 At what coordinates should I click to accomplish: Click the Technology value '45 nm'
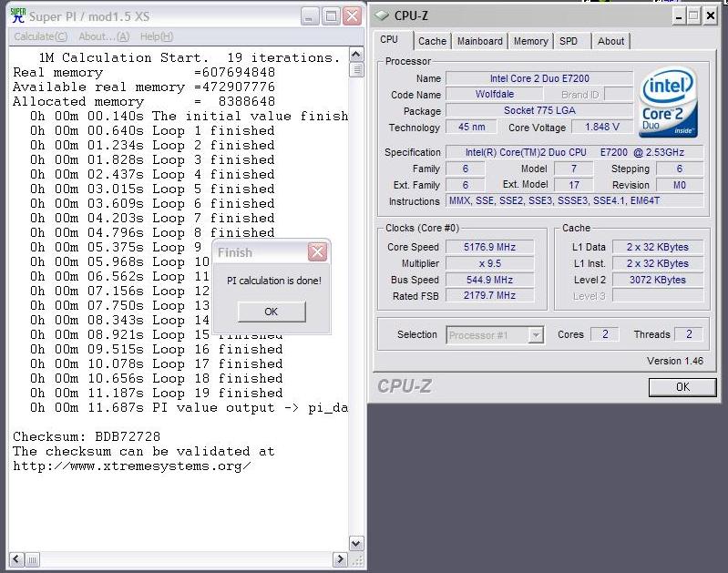pyautogui.click(x=471, y=127)
